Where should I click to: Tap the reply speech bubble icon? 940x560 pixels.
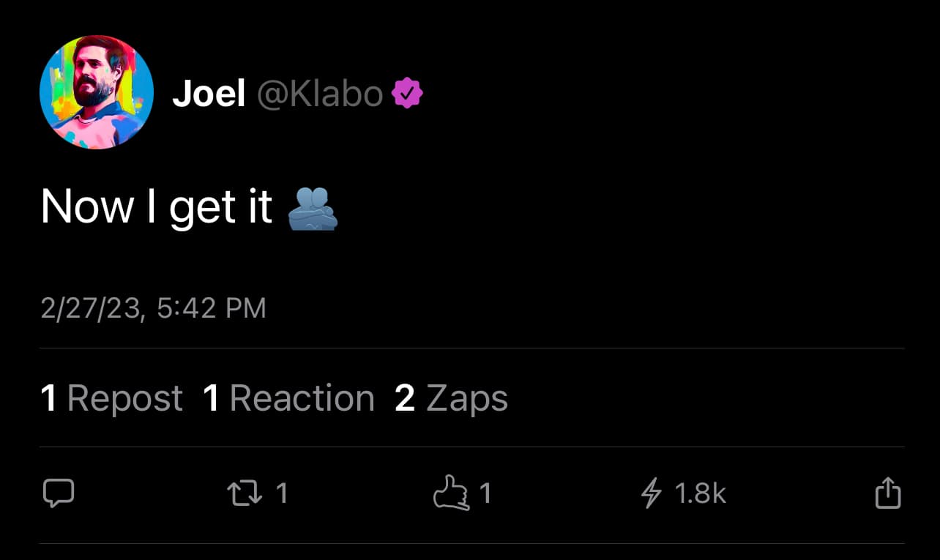pos(59,493)
